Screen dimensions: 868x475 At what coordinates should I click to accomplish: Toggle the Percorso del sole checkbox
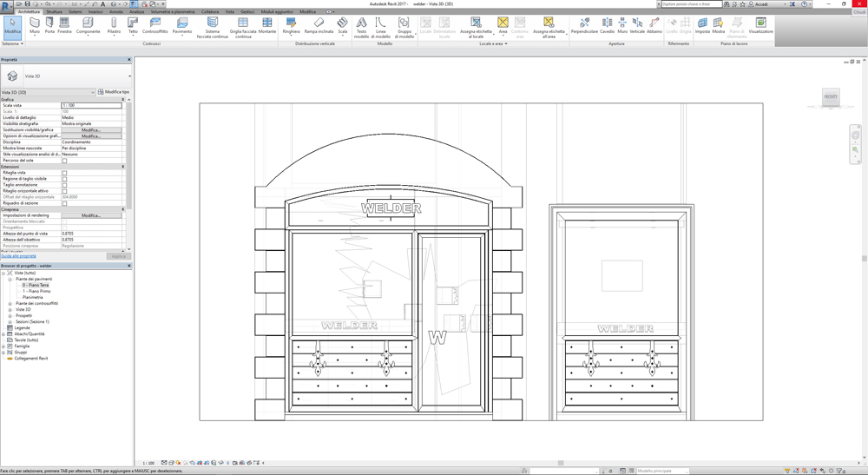[64, 161]
